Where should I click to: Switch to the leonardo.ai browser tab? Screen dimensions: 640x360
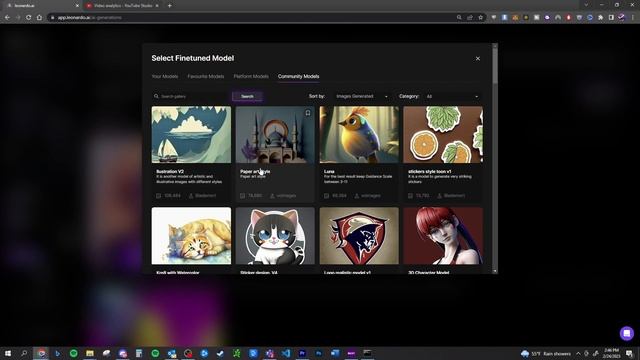[42, 6]
